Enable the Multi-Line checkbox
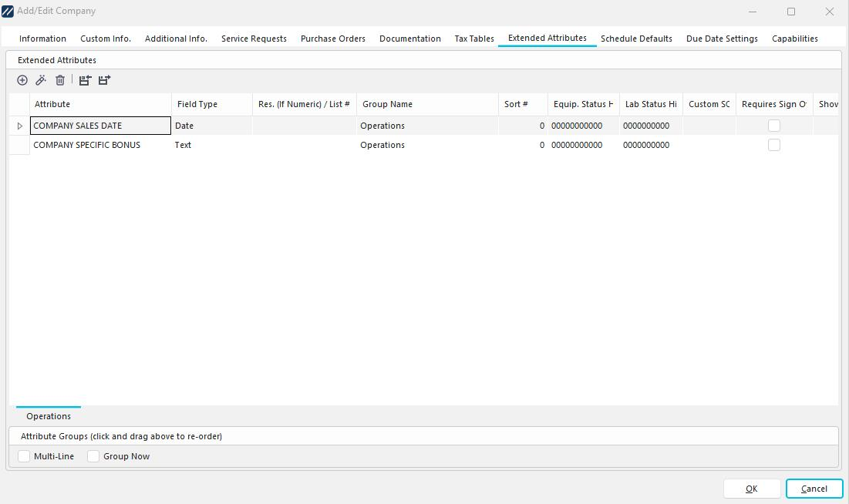Viewport: 849px width, 504px height. coord(24,456)
